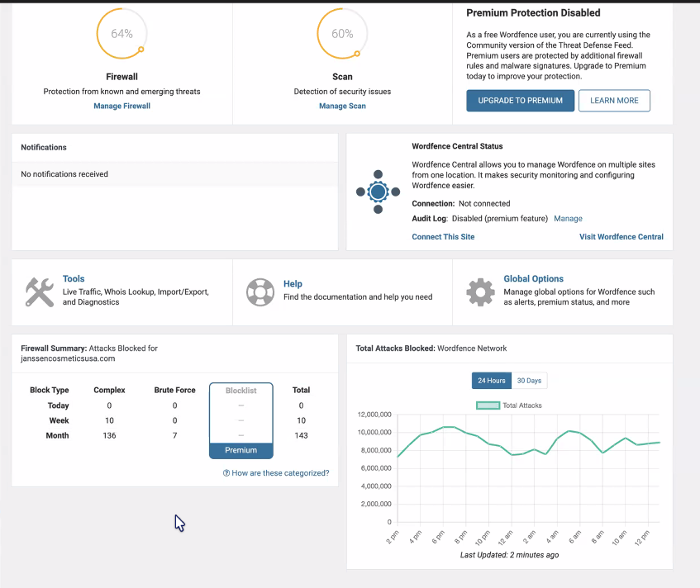
Task: Click the Notifications panel heading
Action: click(44, 147)
